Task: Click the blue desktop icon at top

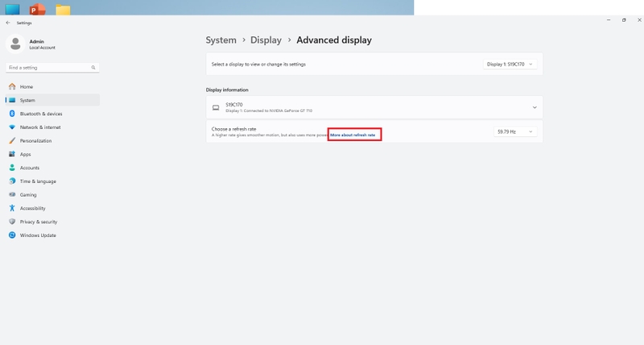Action: [12, 9]
